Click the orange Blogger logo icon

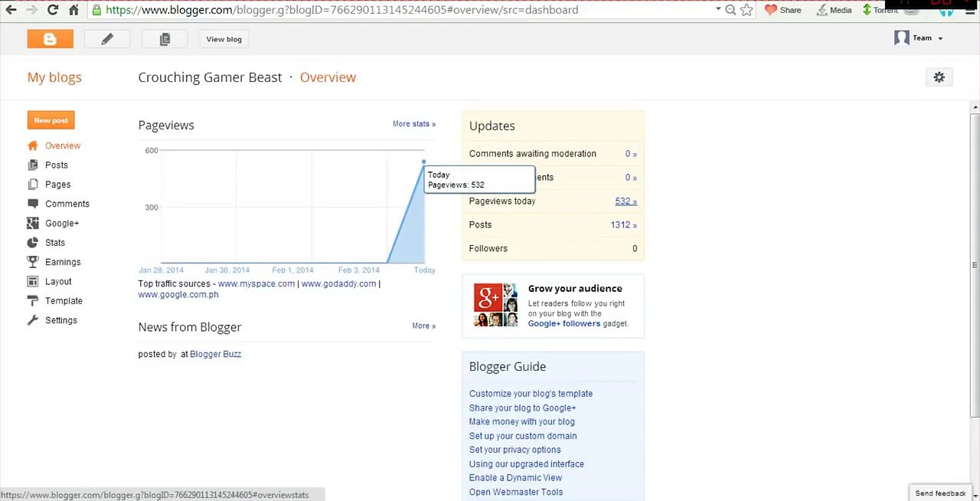pyautogui.click(x=50, y=39)
